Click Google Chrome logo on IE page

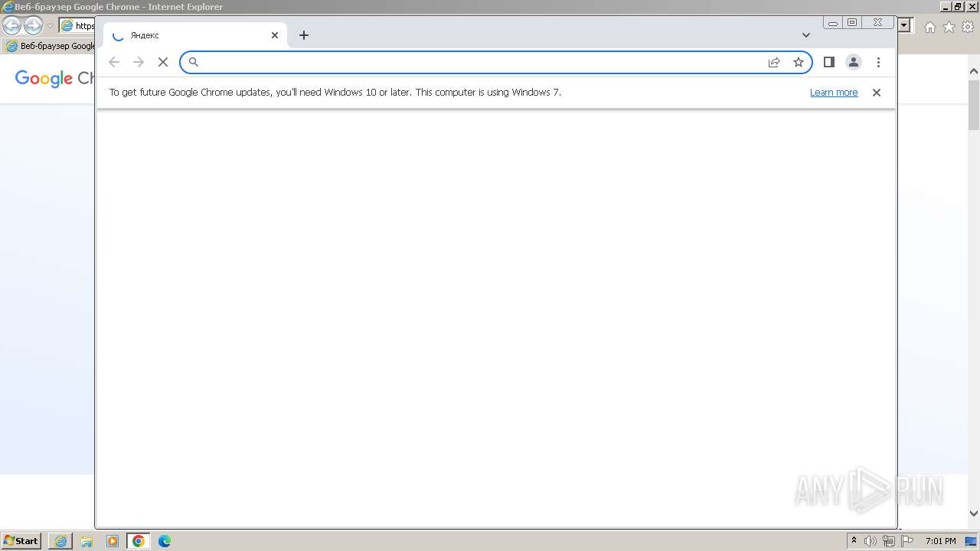point(55,78)
